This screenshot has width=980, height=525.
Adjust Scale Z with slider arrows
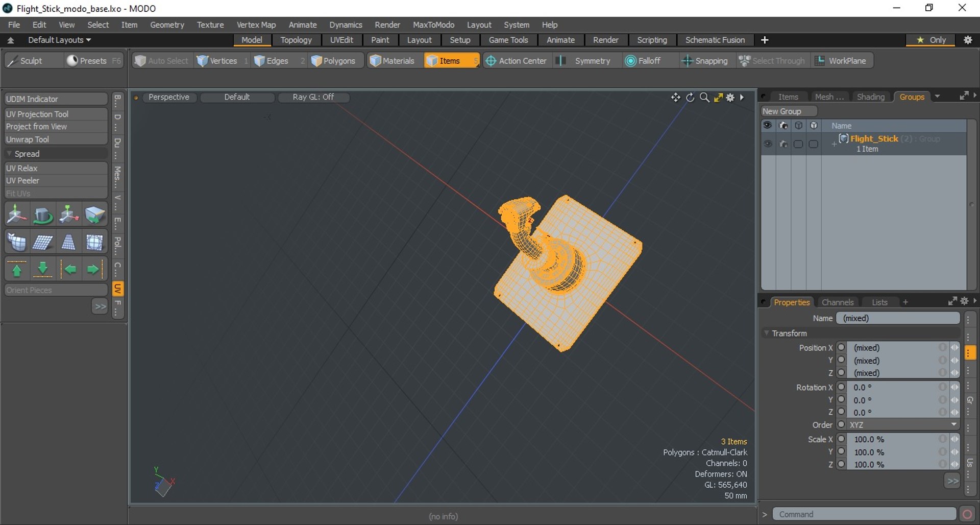(x=954, y=464)
